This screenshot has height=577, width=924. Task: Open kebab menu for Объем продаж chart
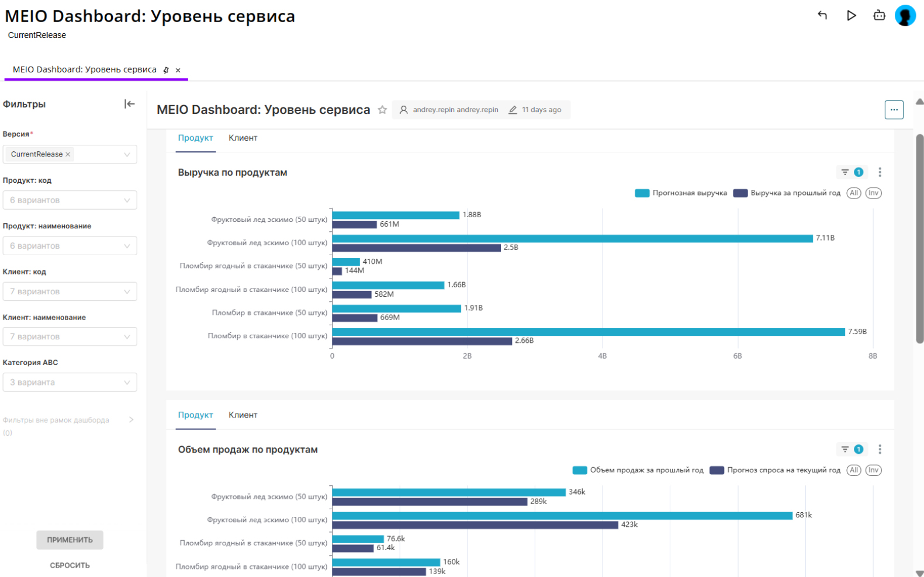[880, 449]
